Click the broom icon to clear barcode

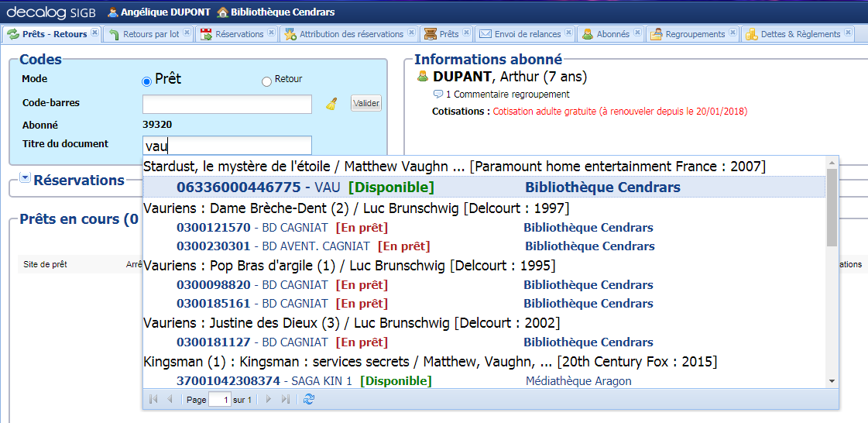[x=331, y=104]
